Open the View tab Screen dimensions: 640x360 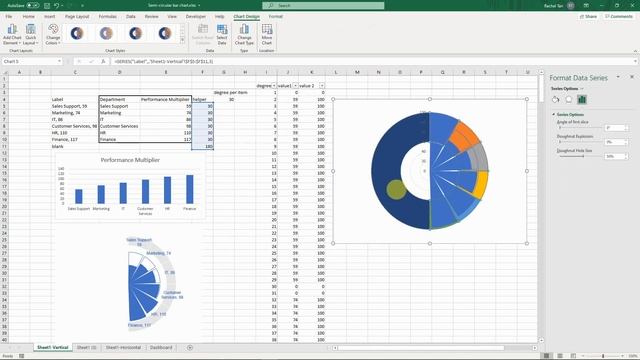(x=172, y=16)
